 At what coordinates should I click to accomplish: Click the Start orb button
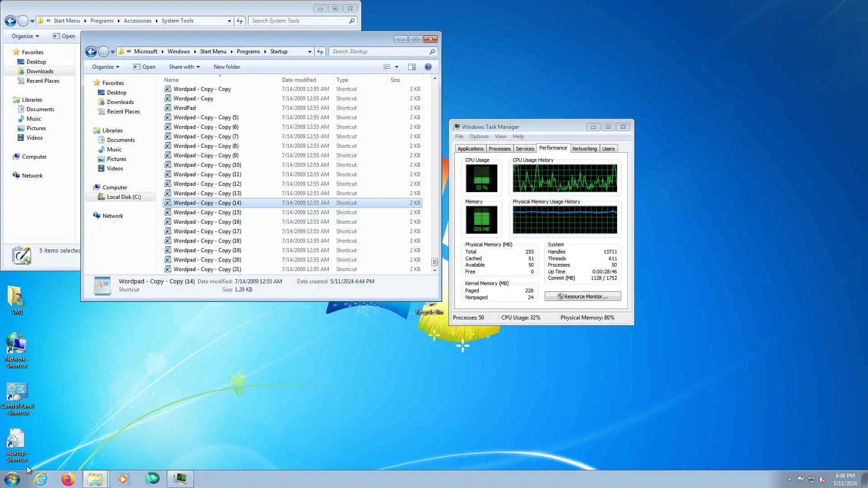(x=12, y=479)
